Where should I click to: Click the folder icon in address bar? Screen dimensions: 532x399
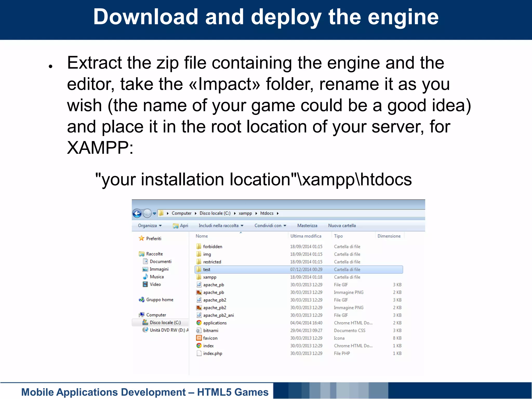click(x=161, y=213)
